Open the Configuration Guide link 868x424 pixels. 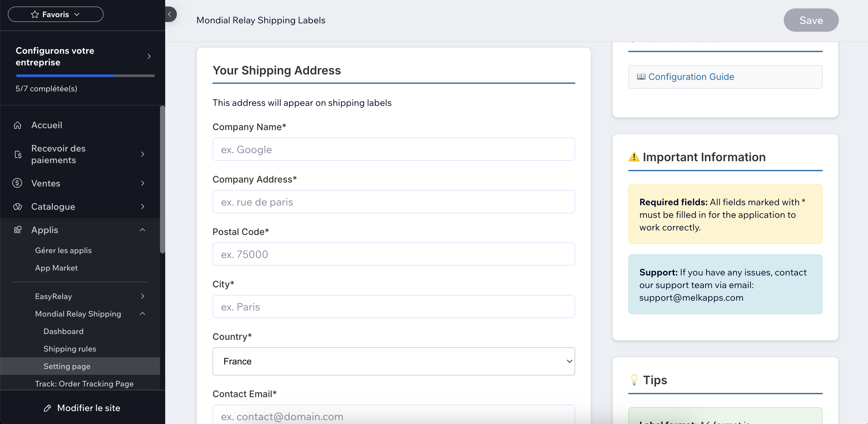click(x=691, y=77)
